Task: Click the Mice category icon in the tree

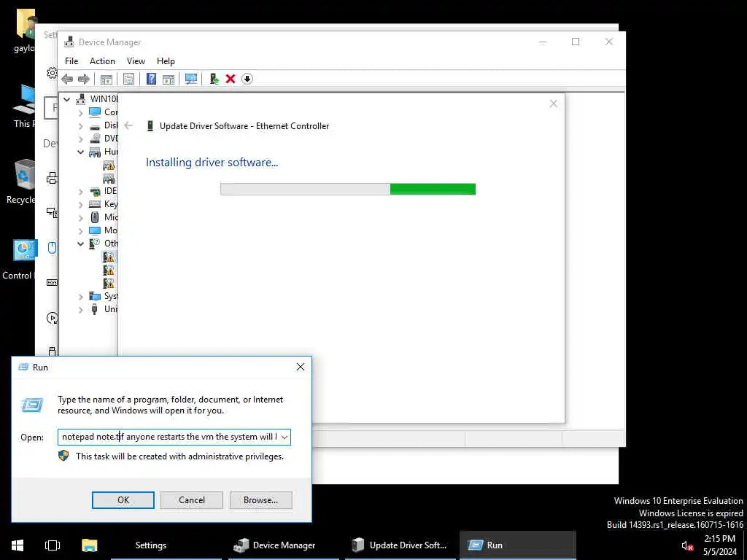Action: (x=95, y=217)
